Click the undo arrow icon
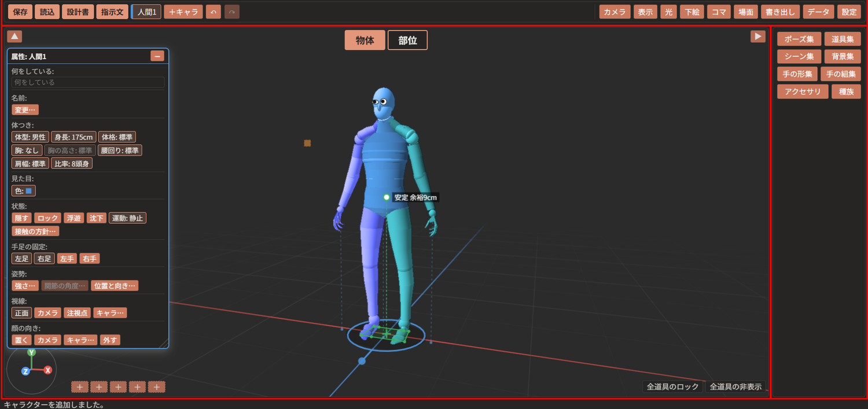 (x=214, y=12)
